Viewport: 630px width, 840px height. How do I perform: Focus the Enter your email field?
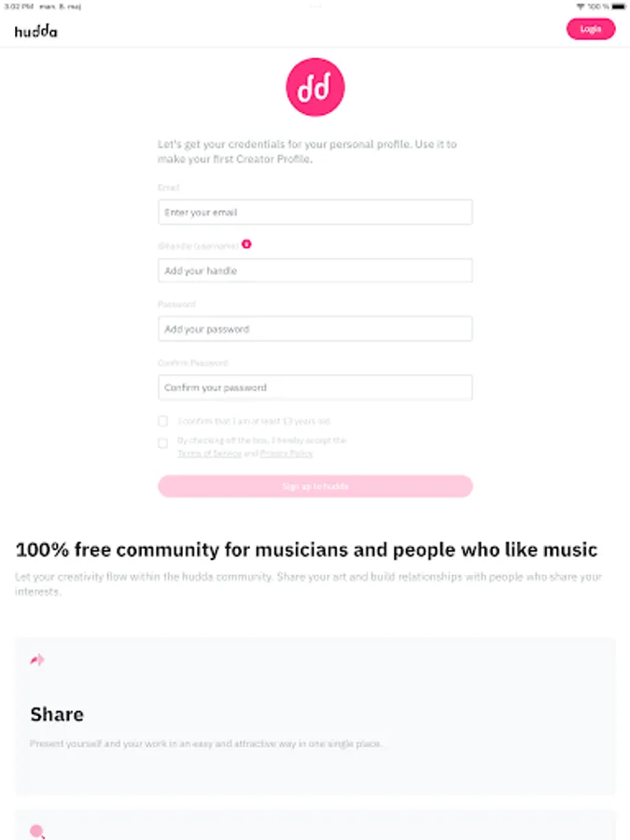click(315, 212)
